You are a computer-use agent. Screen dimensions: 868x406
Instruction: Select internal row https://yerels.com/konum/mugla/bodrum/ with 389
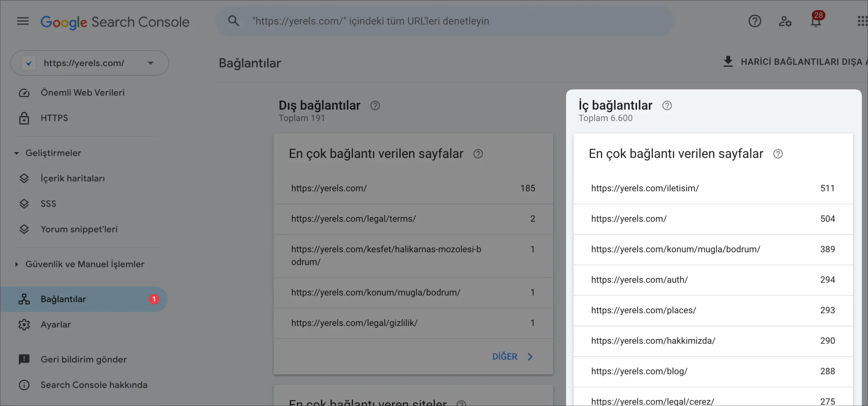coord(713,249)
